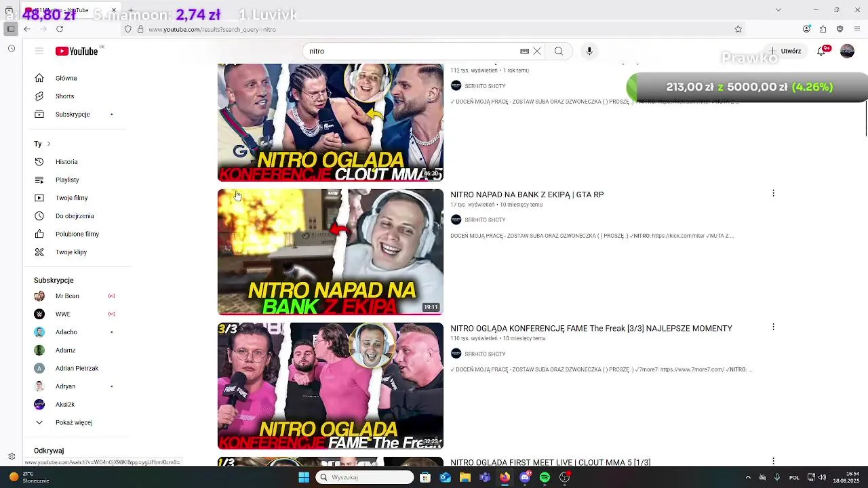Expand the Ty section chevron
The height and width of the screenshot is (488, 868).
(49, 144)
